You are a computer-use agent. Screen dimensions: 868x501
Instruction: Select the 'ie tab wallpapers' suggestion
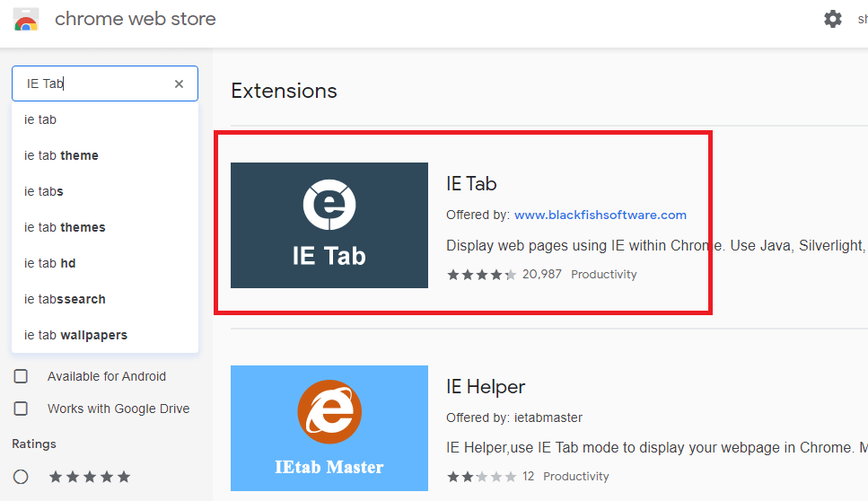click(x=105, y=335)
